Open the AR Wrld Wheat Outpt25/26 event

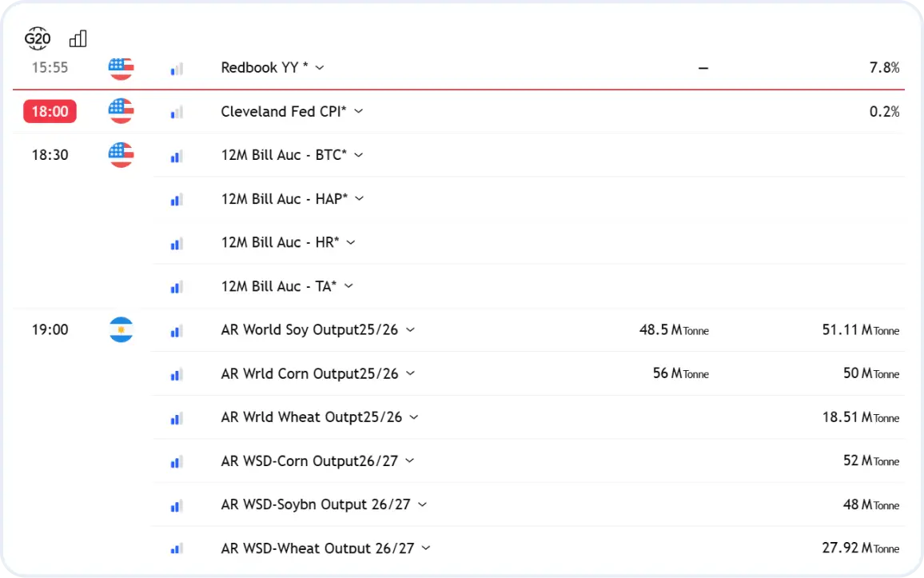[311, 417]
